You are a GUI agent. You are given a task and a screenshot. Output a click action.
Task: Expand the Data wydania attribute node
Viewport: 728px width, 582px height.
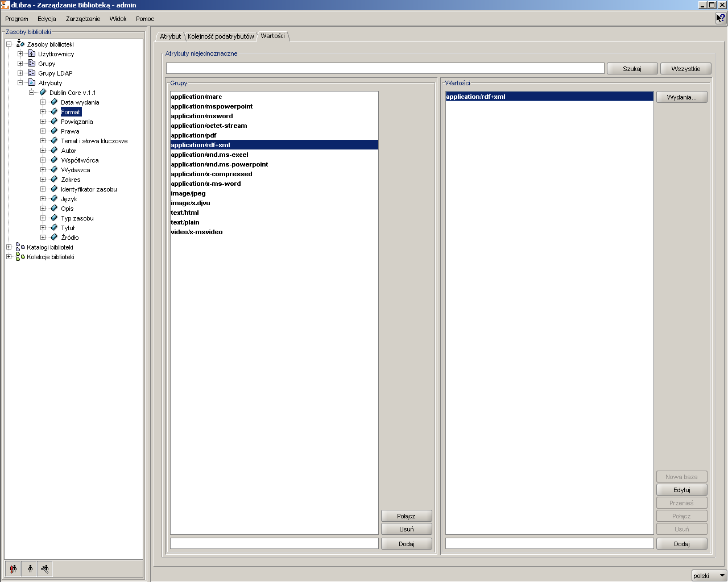pos(43,102)
